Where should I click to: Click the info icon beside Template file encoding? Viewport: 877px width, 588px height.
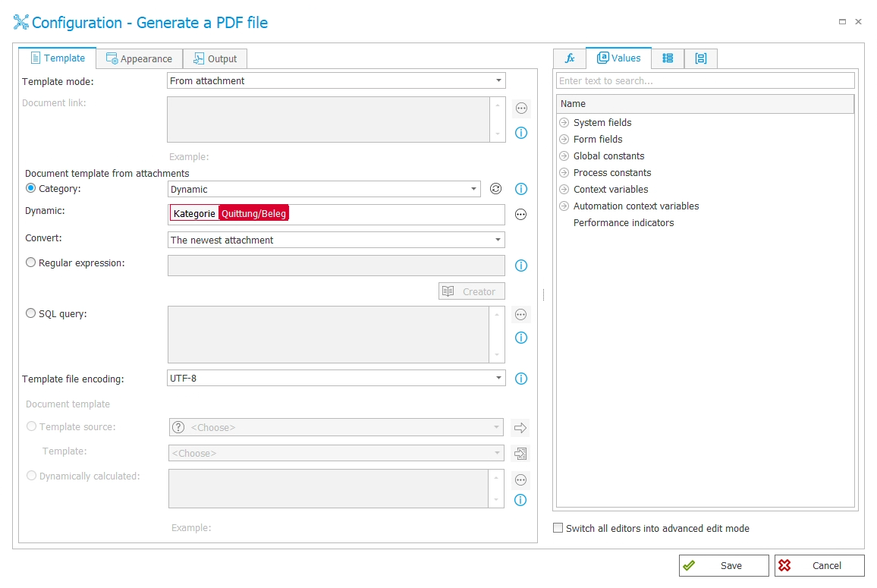click(521, 379)
